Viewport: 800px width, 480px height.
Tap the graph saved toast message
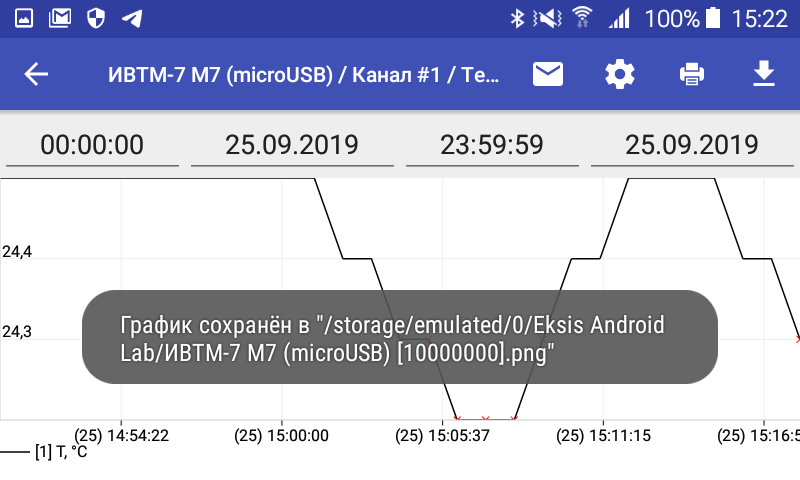pyautogui.click(x=400, y=338)
